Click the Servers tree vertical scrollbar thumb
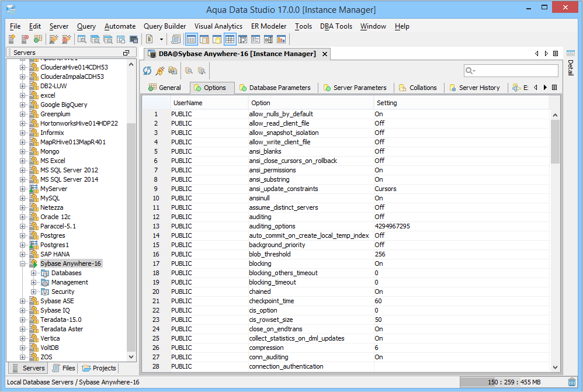Screen dimensions: 583x392 click(131, 237)
